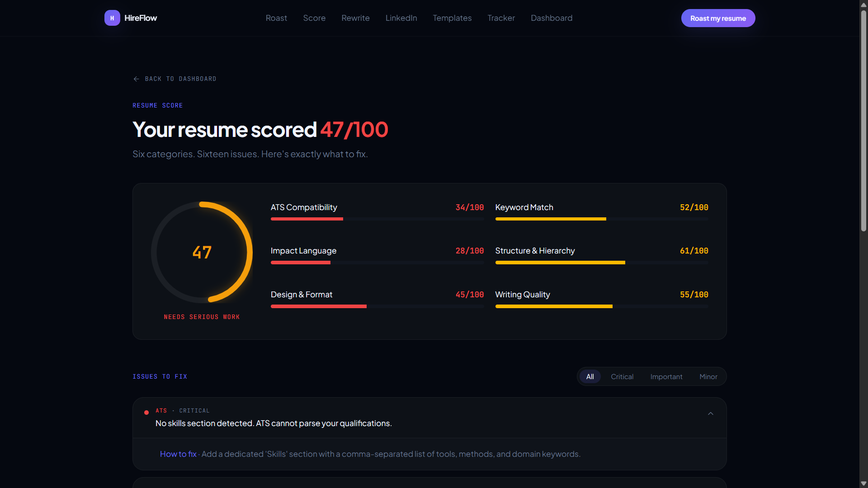Filter issues by Important
The width and height of the screenshot is (868, 488).
click(666, 377)
